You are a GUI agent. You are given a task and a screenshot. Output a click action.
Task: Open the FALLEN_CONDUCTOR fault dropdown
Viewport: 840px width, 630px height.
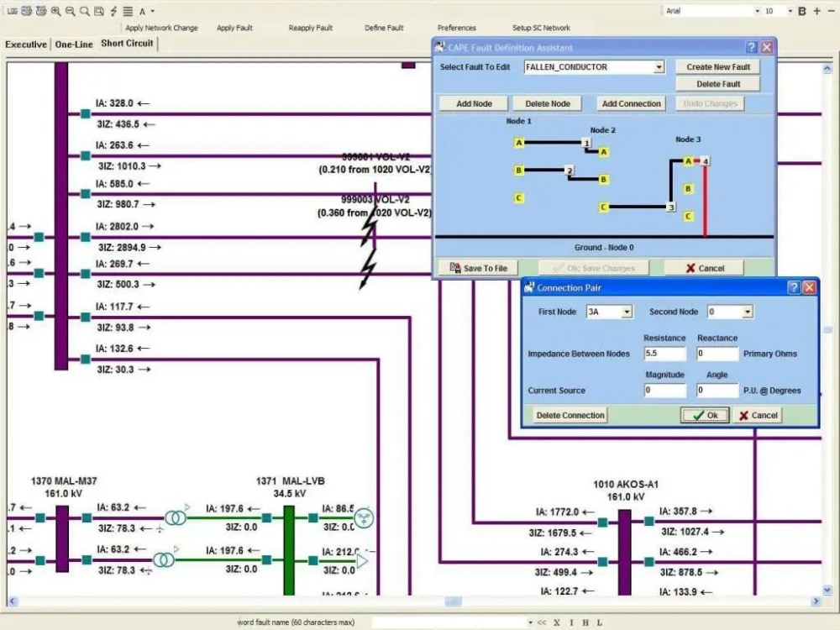coord(659,67)
